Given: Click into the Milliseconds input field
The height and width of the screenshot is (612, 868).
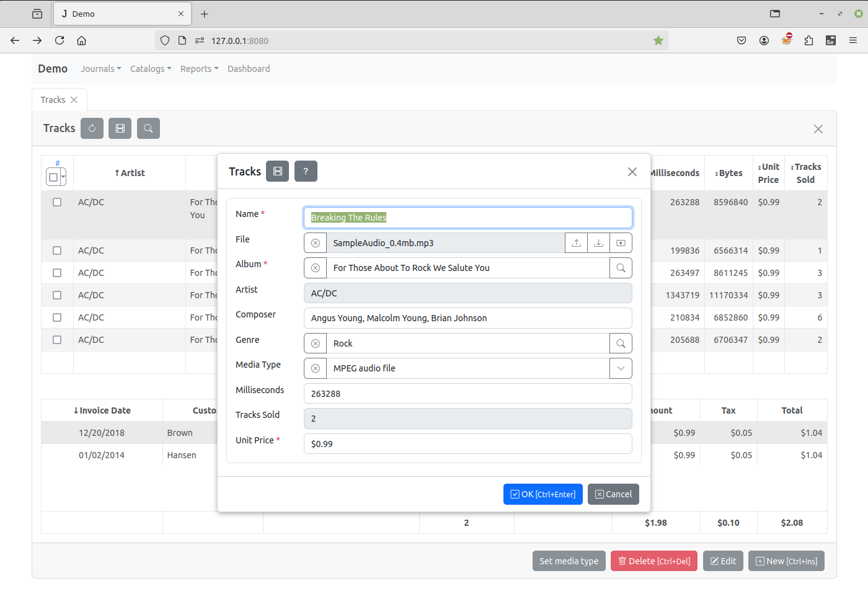Looking at the screenshot, I should point(468,394).
